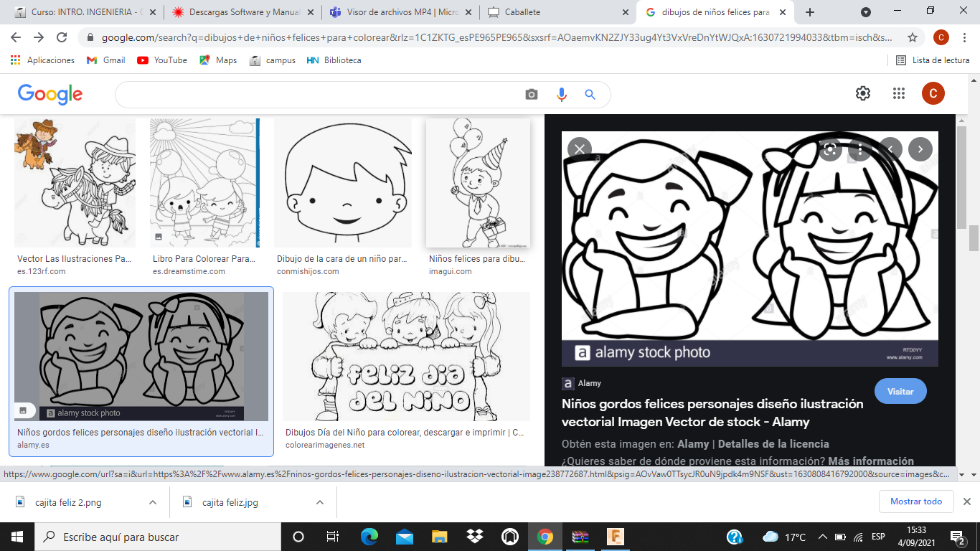Close the dibujos de niños felices tab
This screenshot has height=551, width=980.
pos(783,12)
